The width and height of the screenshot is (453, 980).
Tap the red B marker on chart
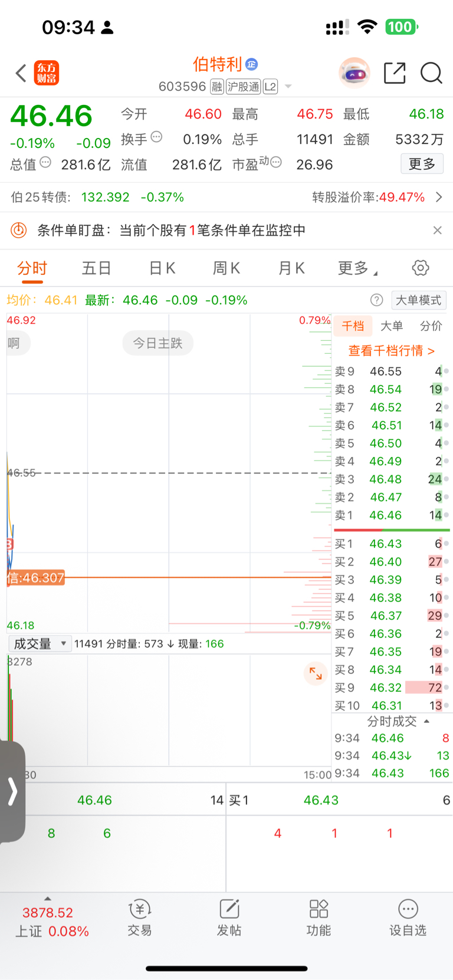9,544
